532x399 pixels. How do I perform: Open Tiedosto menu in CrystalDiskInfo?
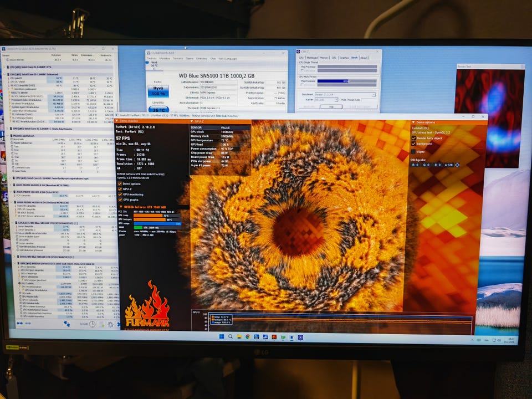click(152, 58)
